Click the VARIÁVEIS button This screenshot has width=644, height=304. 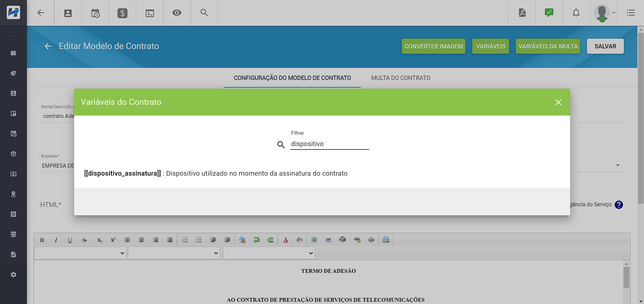click(491, 46)
